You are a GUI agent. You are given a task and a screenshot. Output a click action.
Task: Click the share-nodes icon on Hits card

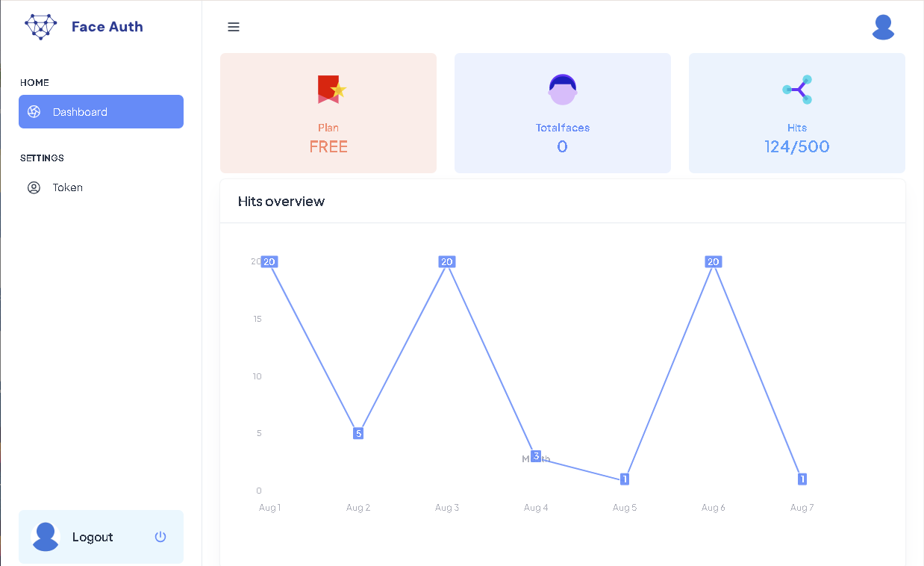(x=796, y=89)
